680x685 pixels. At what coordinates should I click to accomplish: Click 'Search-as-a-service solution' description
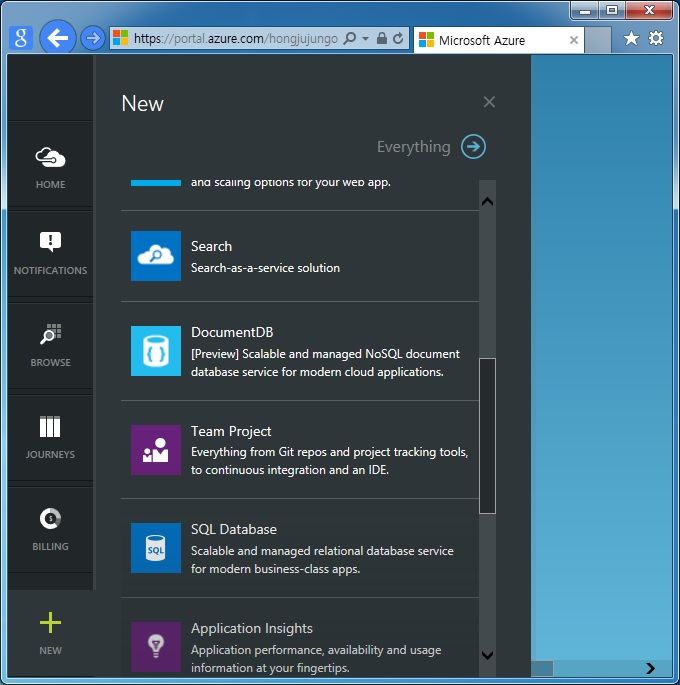265,268
